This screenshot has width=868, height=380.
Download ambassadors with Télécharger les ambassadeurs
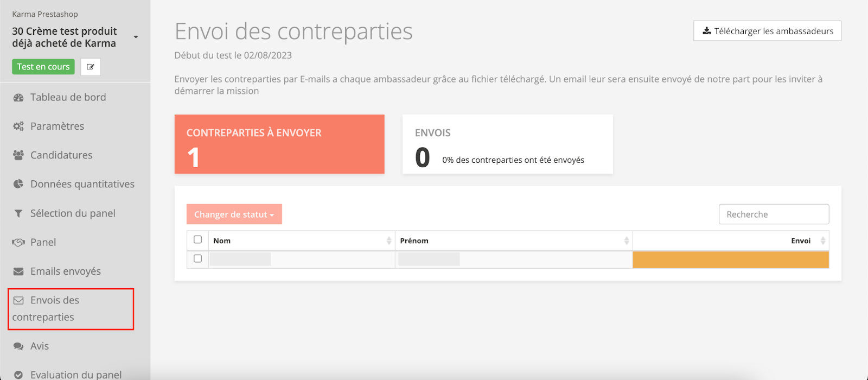pos(767,31)
